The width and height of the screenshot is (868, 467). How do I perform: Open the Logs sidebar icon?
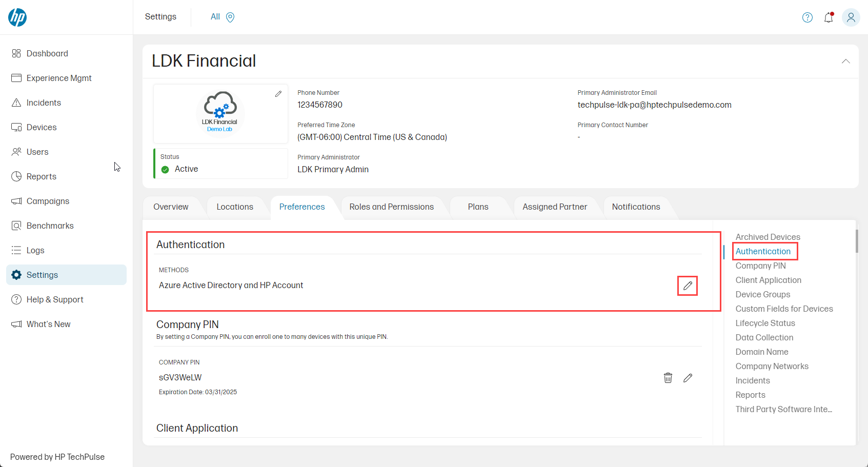coord(16,250)
